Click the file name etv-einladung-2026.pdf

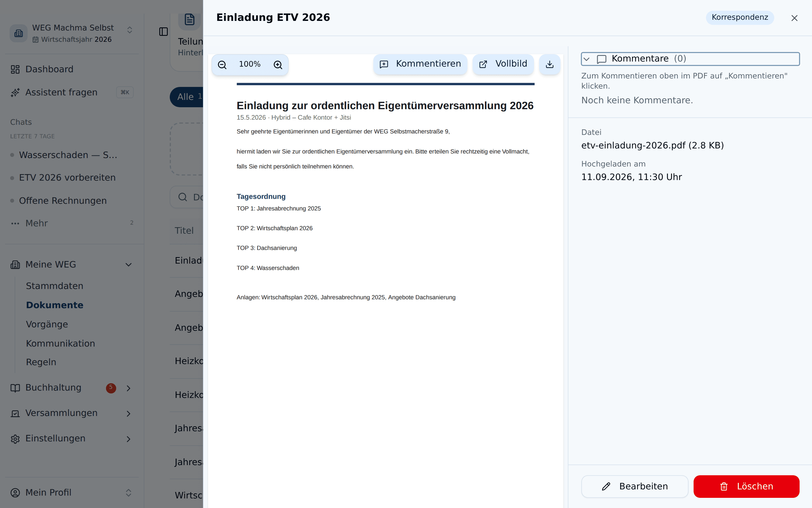point(652,145)
